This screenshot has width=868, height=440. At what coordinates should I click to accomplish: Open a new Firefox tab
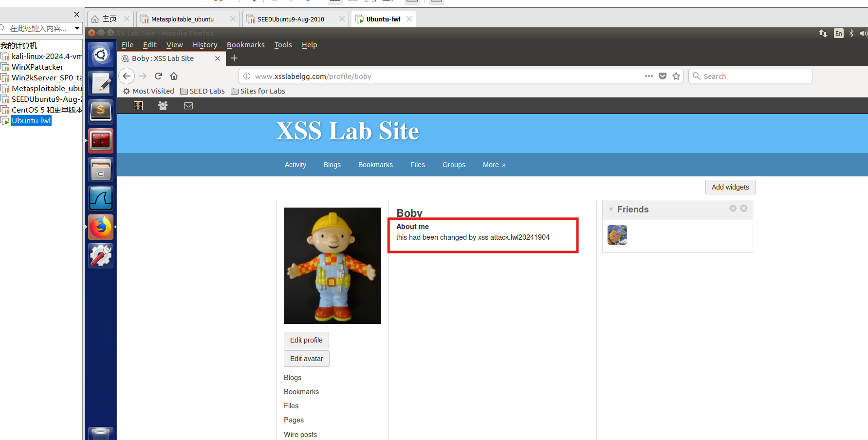point(234,58)
